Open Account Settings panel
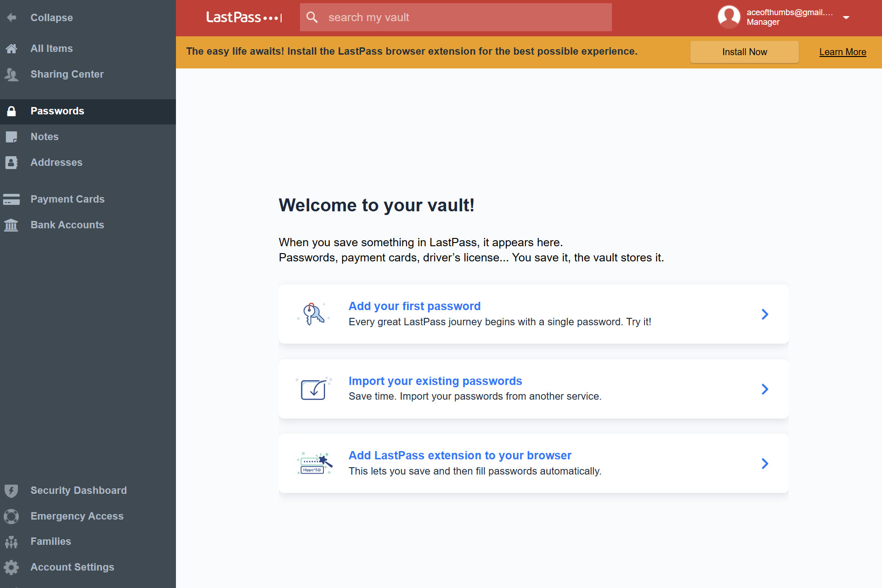 click(72, 567)
